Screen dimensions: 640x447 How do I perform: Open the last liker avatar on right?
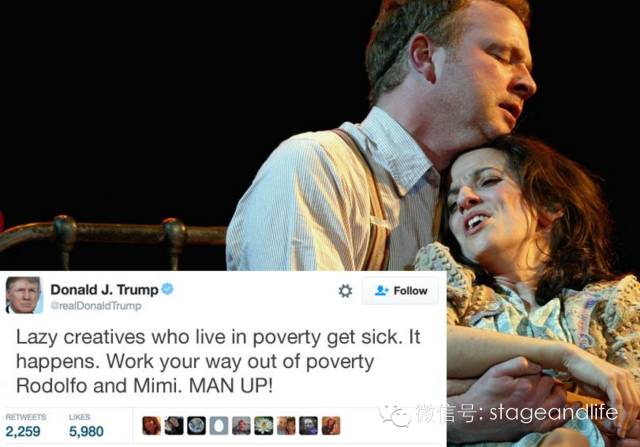click(331, 425)
